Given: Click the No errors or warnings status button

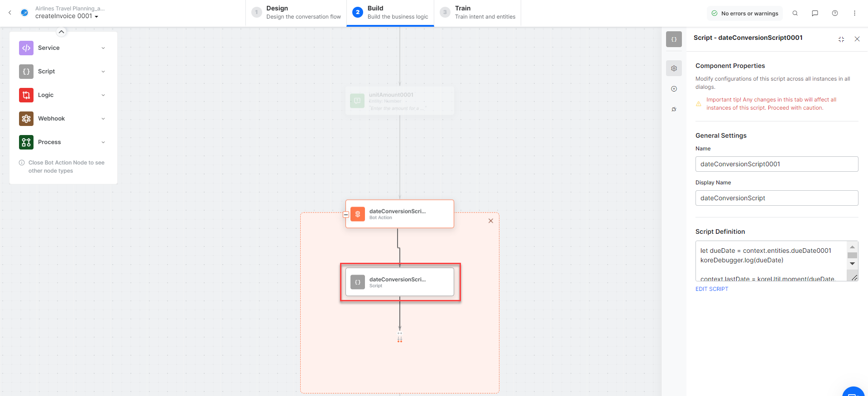Looking at the screenshot, I should tap(745, 14).
